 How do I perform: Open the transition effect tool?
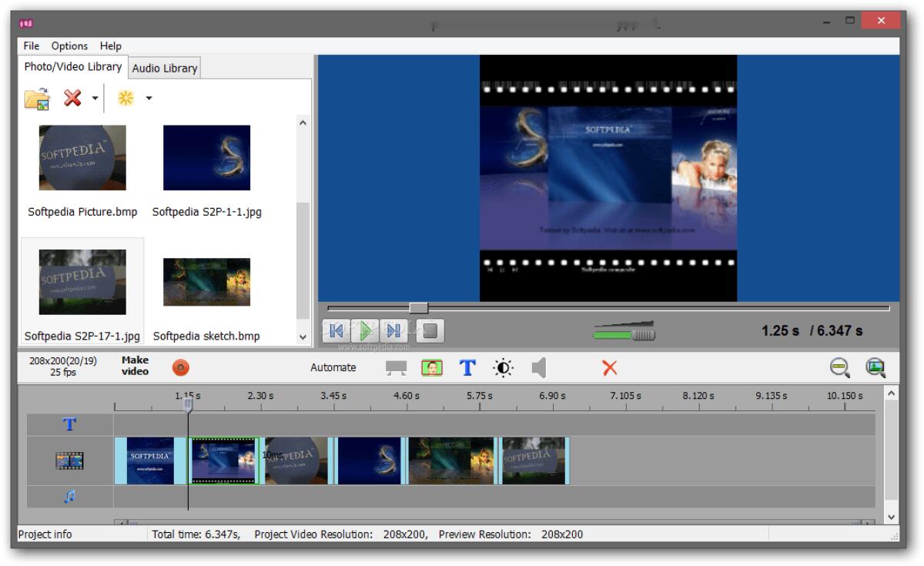(x=396, y=367)
